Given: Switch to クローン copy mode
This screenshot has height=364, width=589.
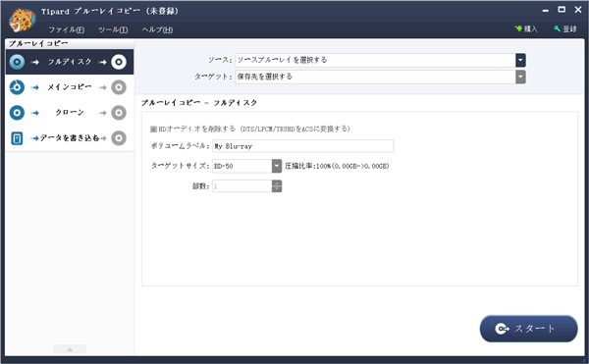Looking at the screenshot, I should point(70,113).
